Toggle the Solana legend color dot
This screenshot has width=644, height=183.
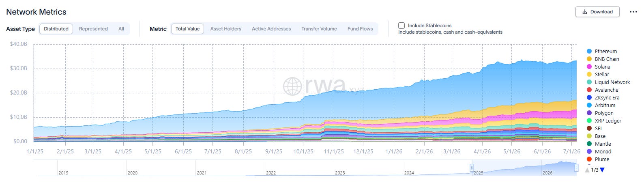pos(589,67)
